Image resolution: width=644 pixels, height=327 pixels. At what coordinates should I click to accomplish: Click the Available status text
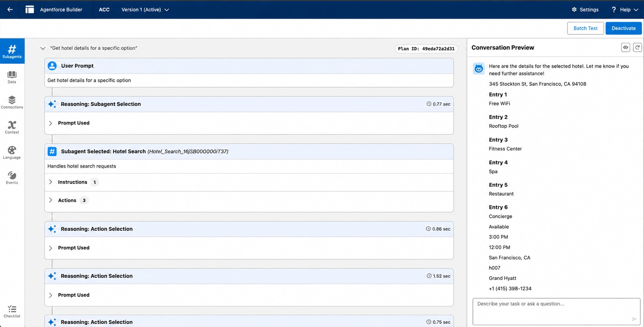coord(499,227)
